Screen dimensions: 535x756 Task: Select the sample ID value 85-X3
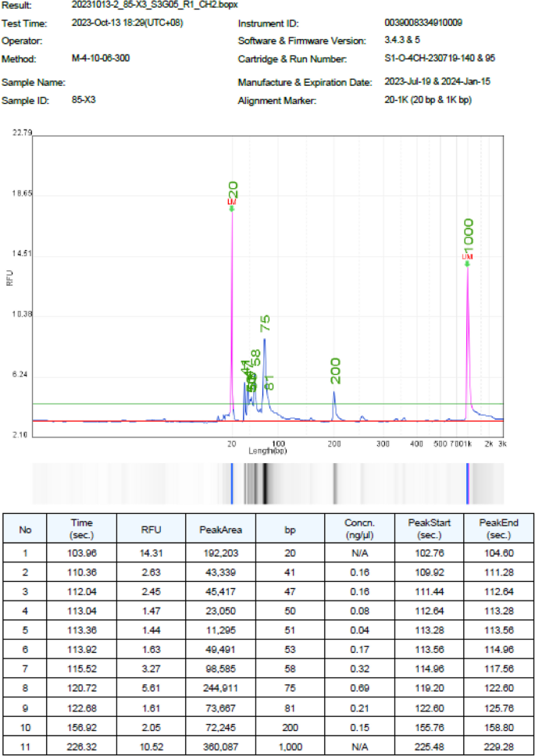84,100
